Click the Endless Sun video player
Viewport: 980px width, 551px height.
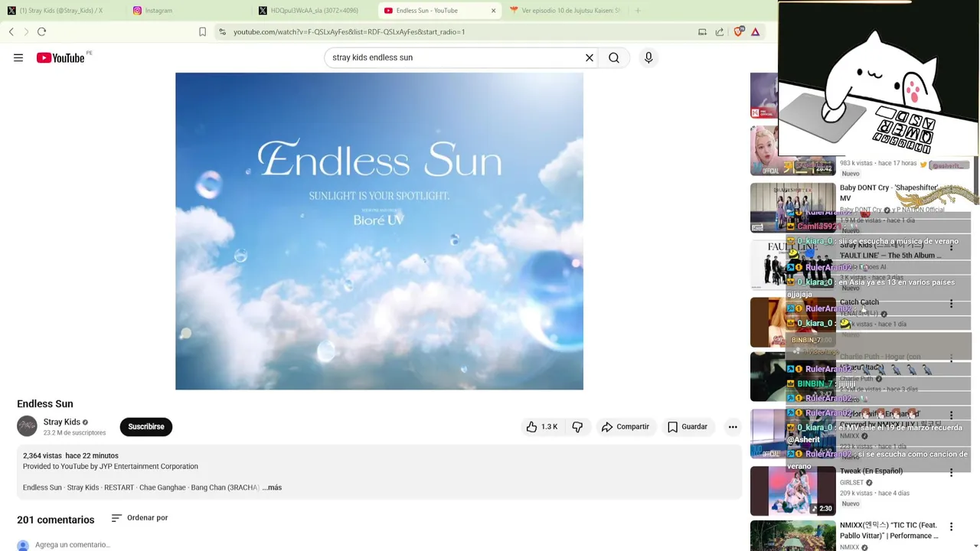pyautogui.click(x=379, y=231)
